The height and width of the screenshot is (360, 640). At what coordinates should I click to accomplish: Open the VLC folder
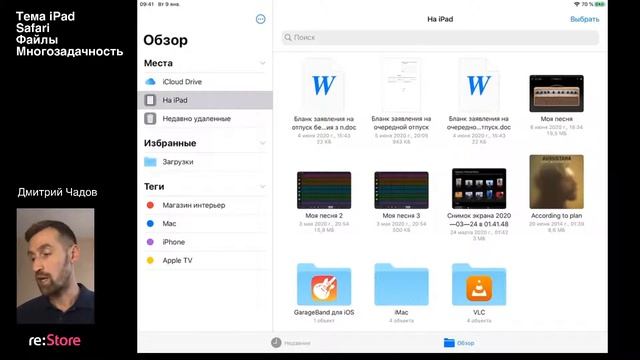(479, 284)
